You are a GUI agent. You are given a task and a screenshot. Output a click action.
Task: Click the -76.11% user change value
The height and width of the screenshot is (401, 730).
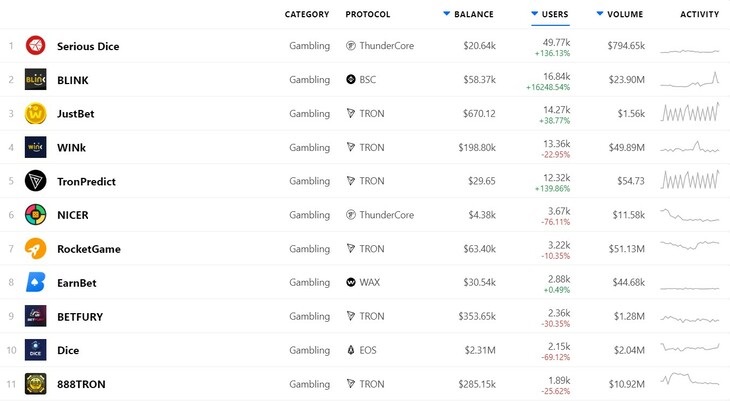tap(555, 222)
